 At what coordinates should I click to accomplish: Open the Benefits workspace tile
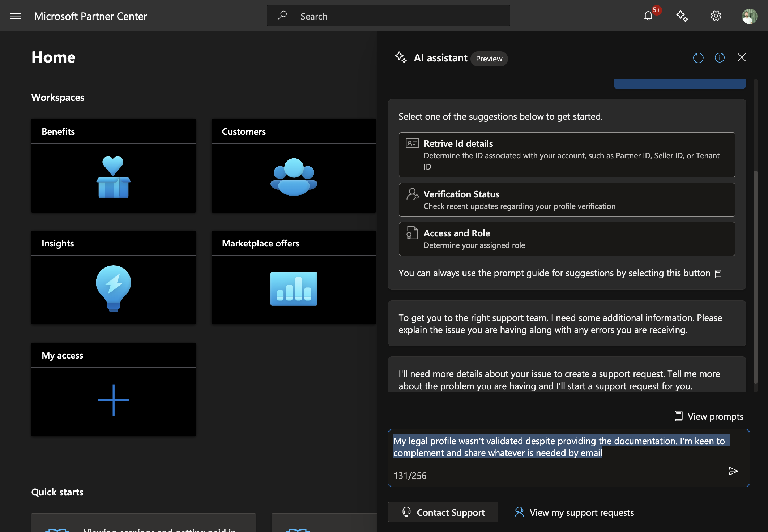click(114, 166)
